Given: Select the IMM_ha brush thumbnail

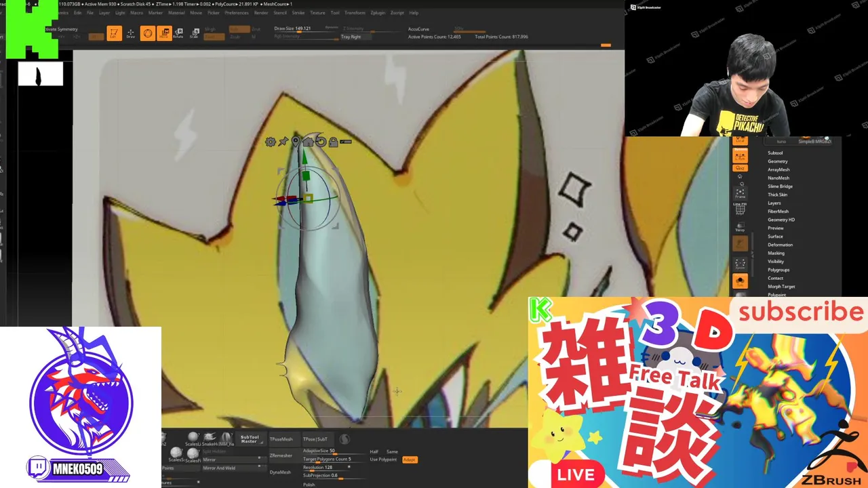Looking at the screenshot, I should click(x=226, y=439).
